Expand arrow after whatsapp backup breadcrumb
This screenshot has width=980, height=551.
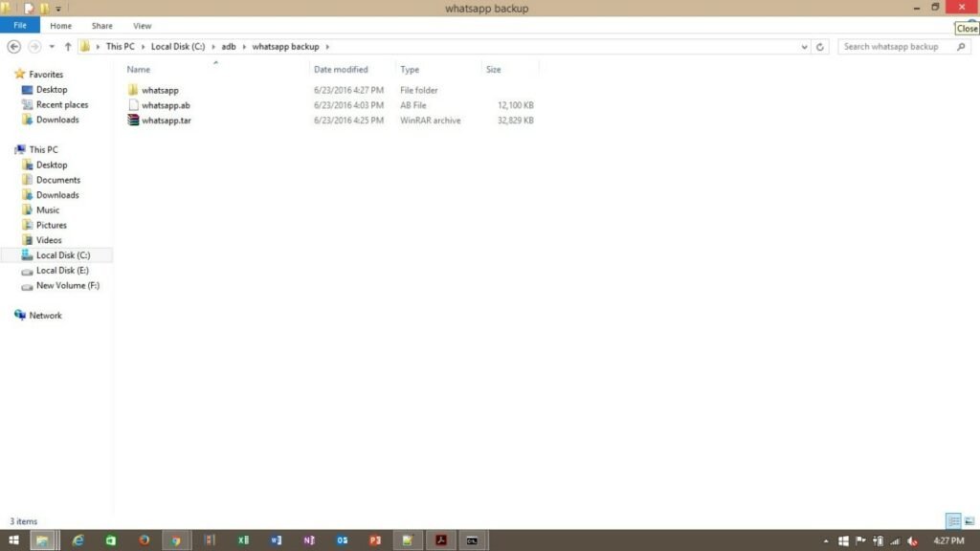[327, 46]
